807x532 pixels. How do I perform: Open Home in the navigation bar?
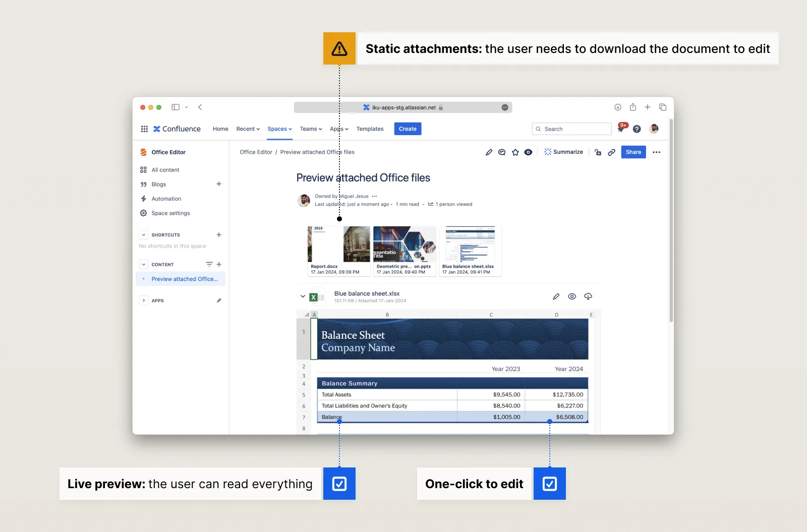220,129
